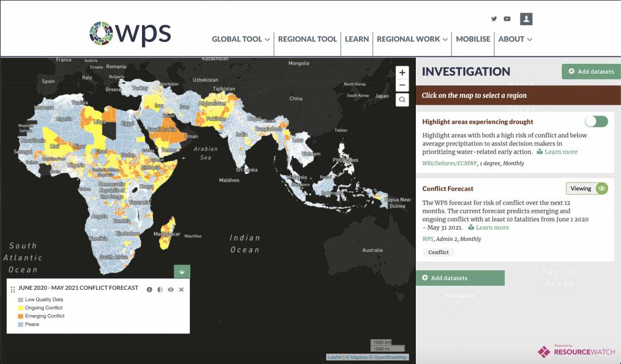The image size is (621, 364).
Task: Click the YouTube icon in the header
Action: [507, 18]
